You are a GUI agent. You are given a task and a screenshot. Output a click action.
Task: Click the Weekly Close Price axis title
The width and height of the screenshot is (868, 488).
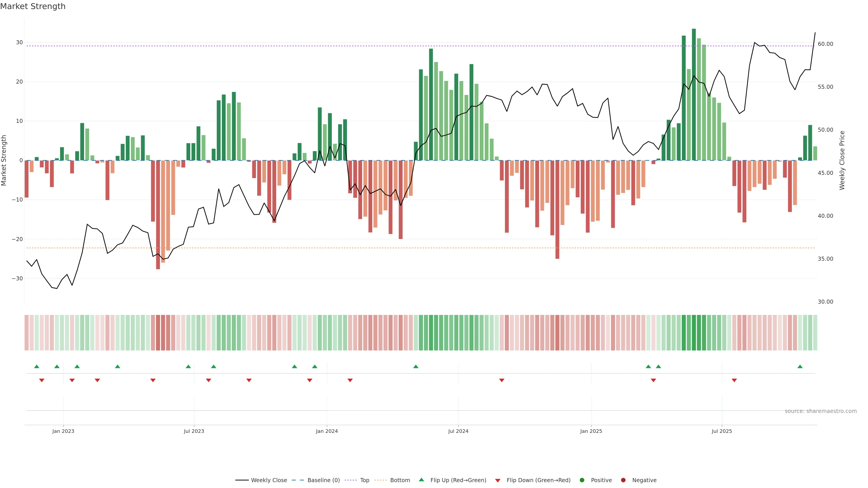[x=842, y=160]
